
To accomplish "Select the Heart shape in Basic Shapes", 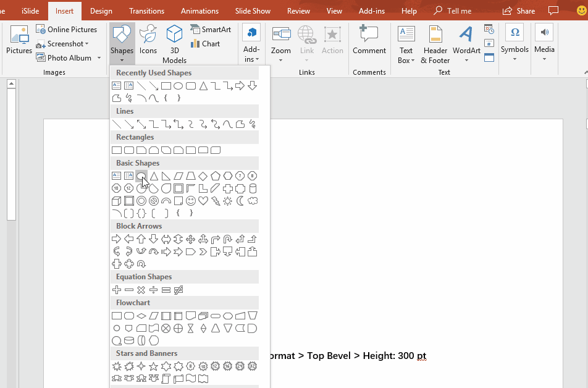I will (203, 201).
